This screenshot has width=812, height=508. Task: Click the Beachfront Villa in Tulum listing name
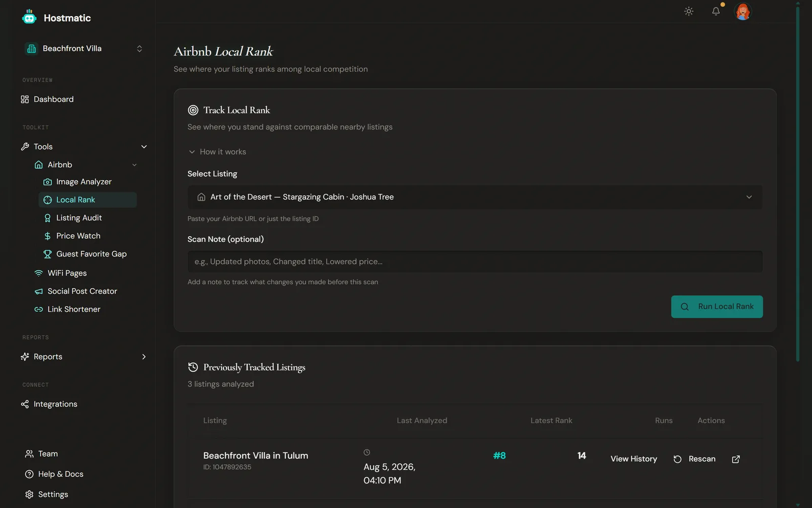256,456
